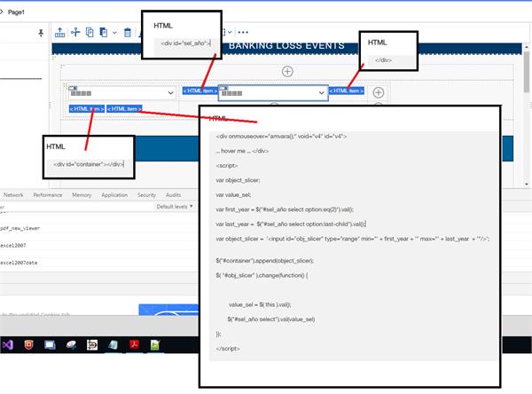Open the Page1 breadcrumb

(16, 12)
